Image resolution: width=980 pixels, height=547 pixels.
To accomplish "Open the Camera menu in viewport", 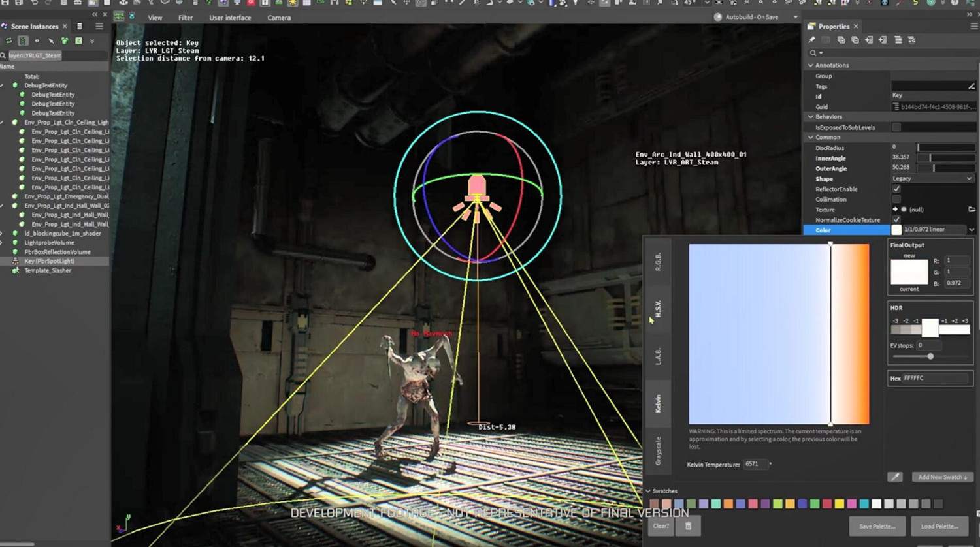I will pos(279,18).
